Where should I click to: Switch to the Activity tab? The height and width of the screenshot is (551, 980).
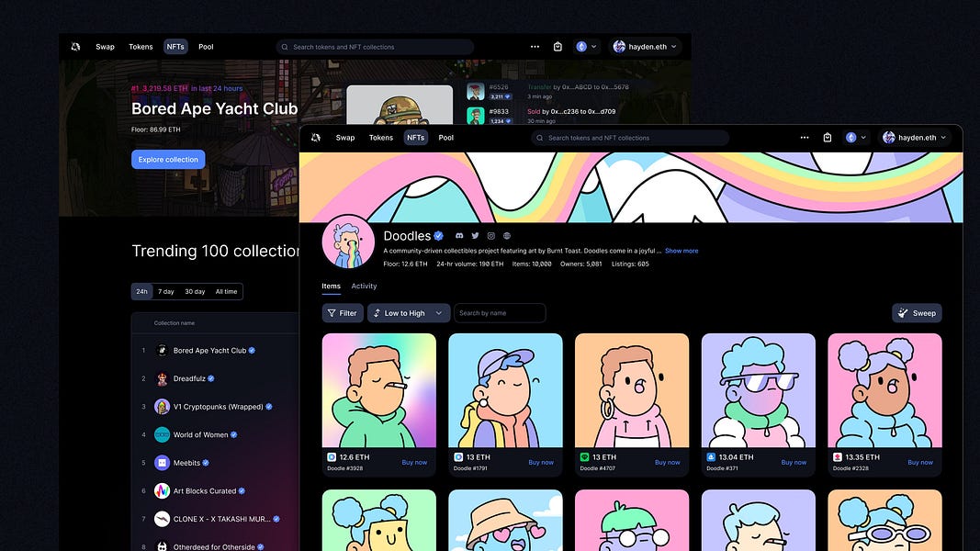(364, 287)
